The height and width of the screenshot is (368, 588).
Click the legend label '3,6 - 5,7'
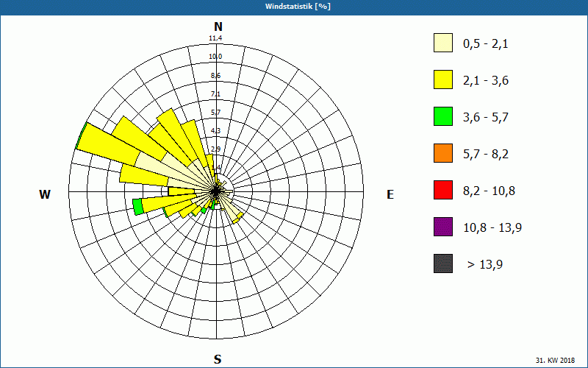pos(486,118)
